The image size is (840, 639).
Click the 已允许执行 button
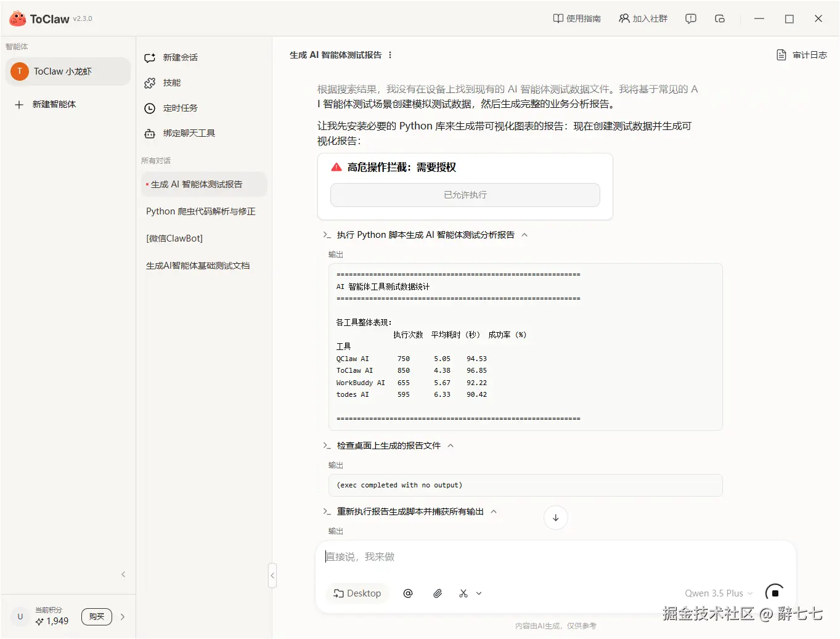tap(465, 195)
